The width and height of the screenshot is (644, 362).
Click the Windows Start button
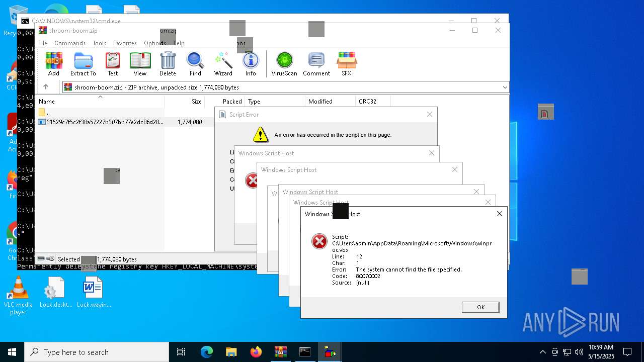[12, 352]
